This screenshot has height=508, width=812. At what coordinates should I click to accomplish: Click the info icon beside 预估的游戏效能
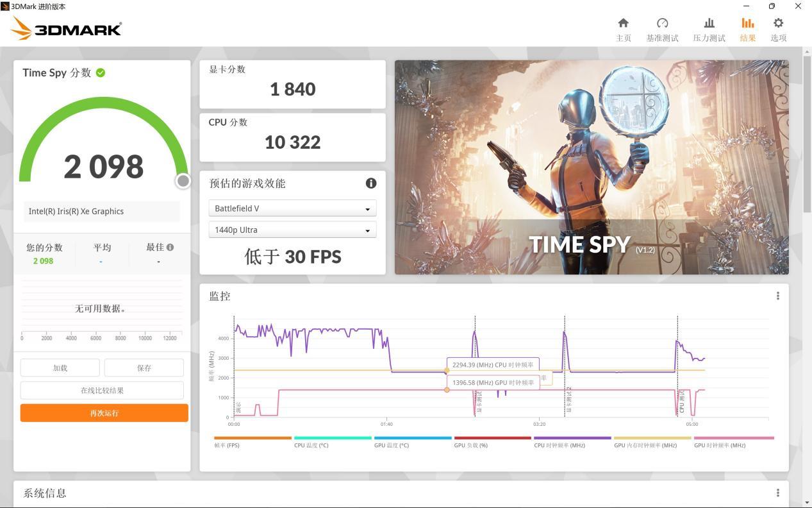[x=370, y=183]
